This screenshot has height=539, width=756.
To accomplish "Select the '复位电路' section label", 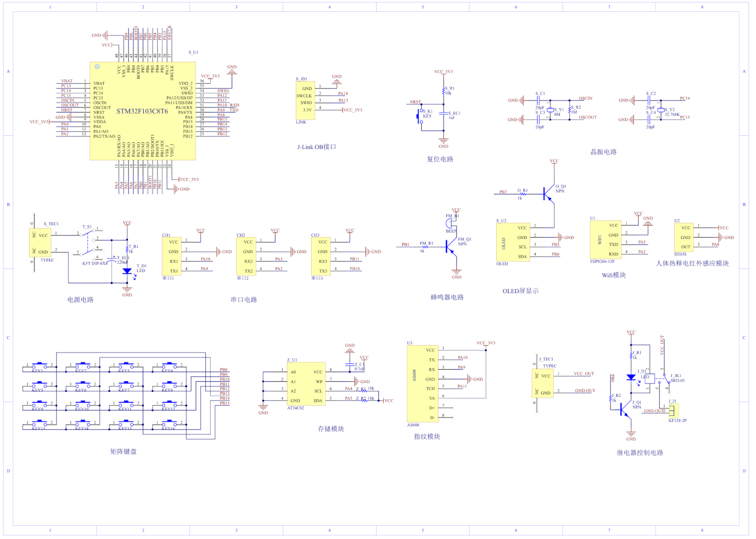I will 440,159.
